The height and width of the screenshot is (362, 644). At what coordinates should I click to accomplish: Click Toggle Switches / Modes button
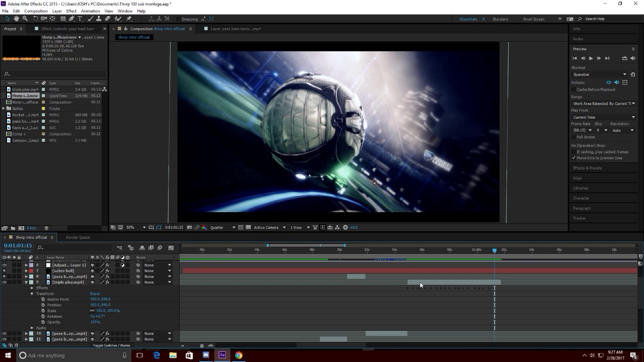[x=111, y=345]
